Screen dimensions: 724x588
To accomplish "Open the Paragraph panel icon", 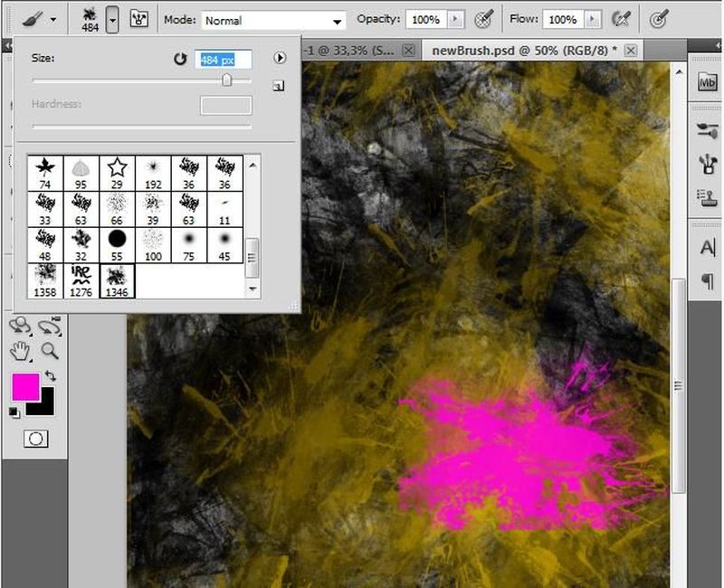I will (707, 281).
